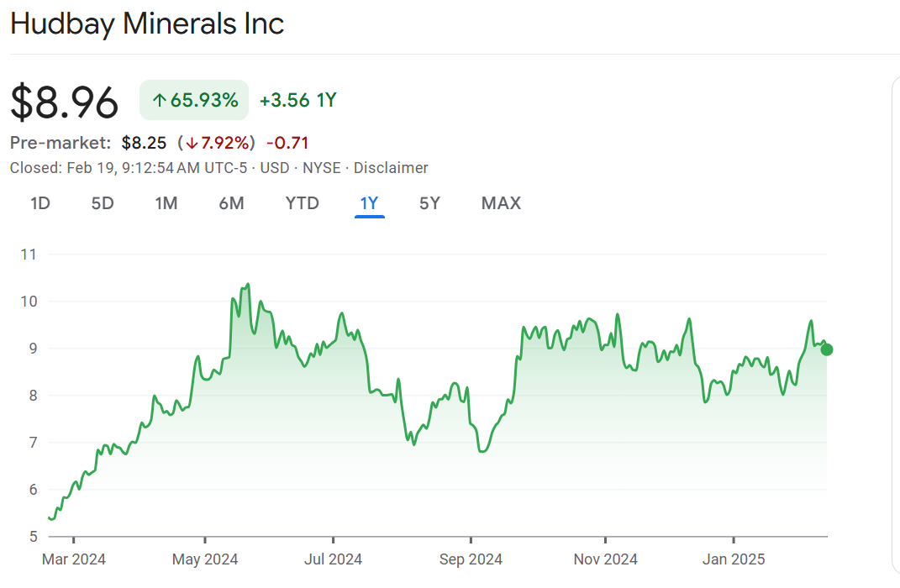
Task: Click the green end-point dot on the chart
Action: pyautogui.click(x=826, y=349)
